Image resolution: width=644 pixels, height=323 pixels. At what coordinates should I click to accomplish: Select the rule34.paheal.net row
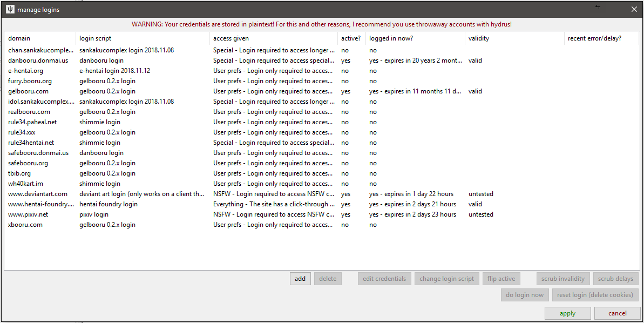322,122
